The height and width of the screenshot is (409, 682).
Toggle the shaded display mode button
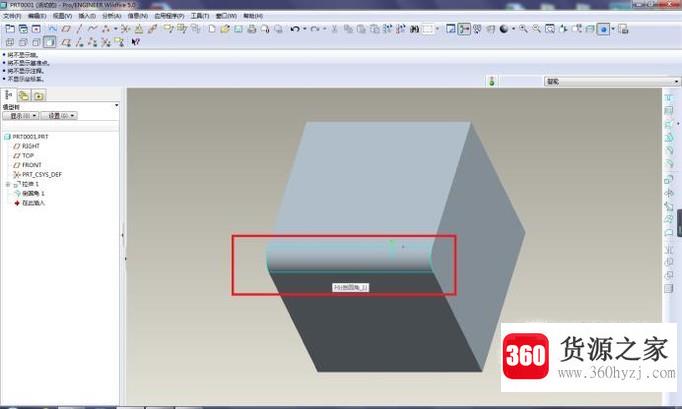point(50,42)
